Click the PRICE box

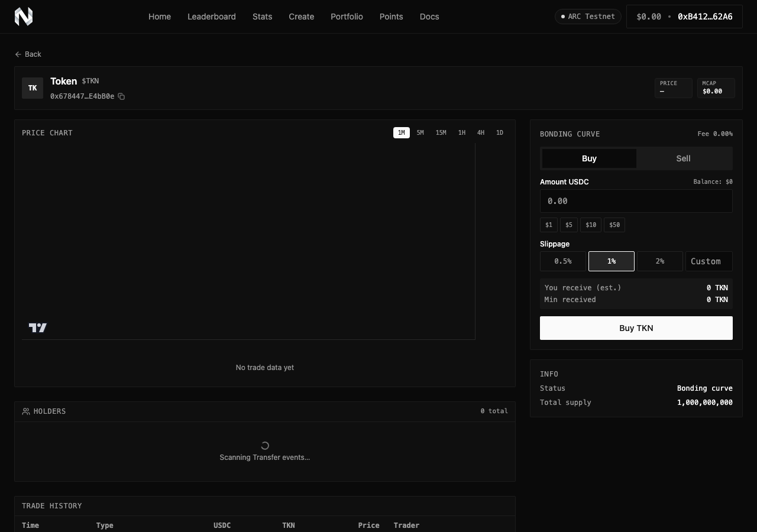click(x=674, y=87)
